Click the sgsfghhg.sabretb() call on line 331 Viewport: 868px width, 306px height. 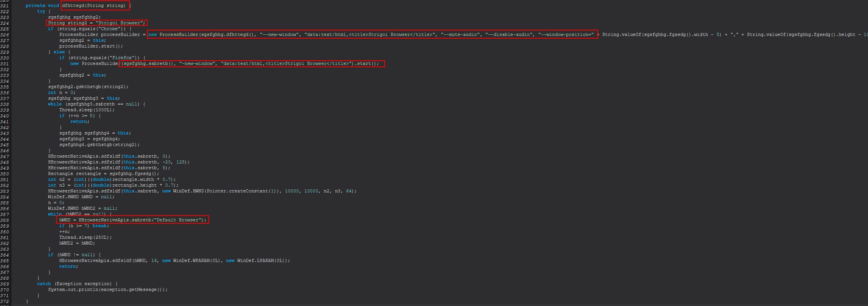point(149,63)
